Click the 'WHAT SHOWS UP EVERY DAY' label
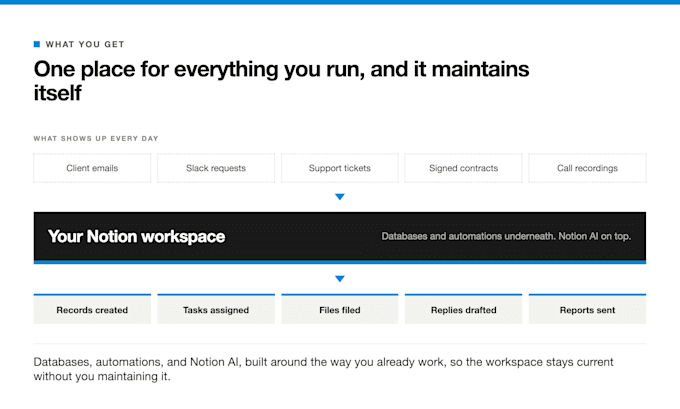 click(x=96, y=138)
